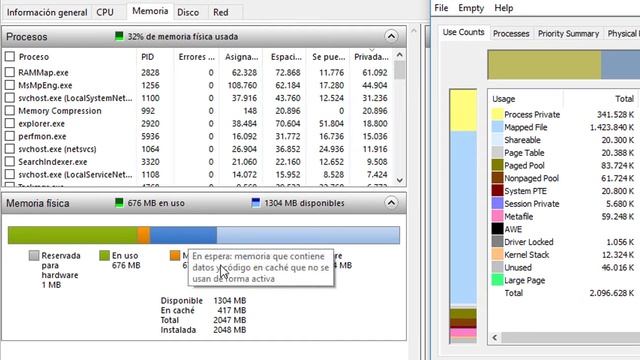The image size is (640, 360).
Task: Check the svchost.exe (LocalSystemNet...) checkbox
Action: [10, 98]
